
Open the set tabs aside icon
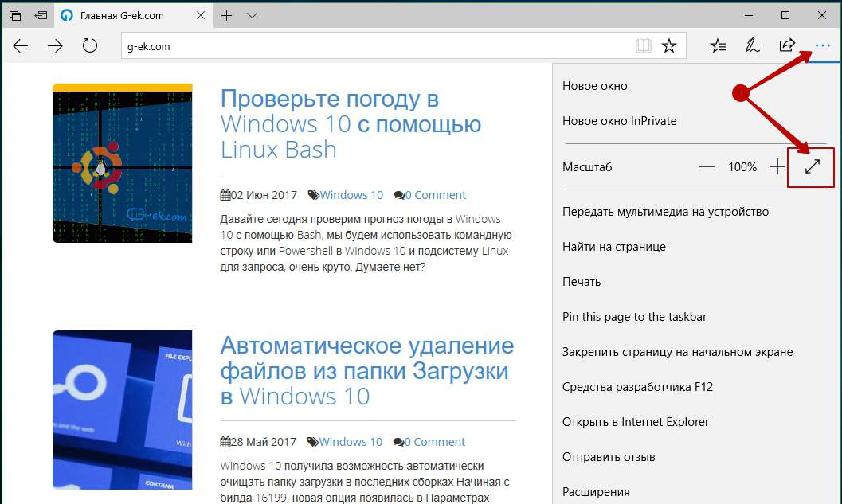click(40, 16)
